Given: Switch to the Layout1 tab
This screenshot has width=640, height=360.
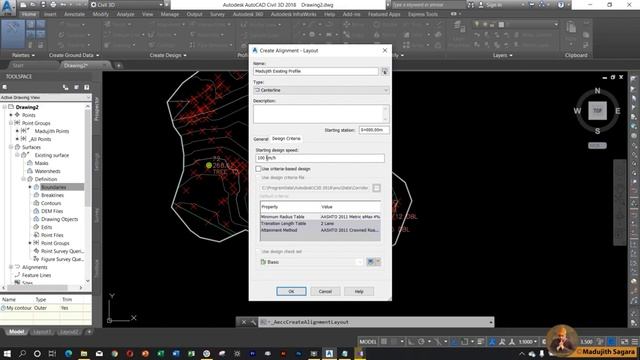Looking at the screenshot, I should (42, 332).
